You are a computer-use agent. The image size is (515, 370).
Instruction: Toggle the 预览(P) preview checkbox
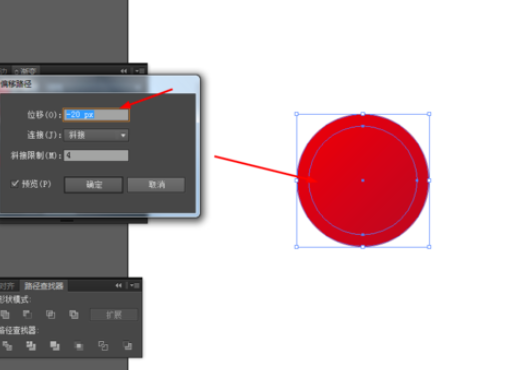pyautogui.click(x=15, y=184)
